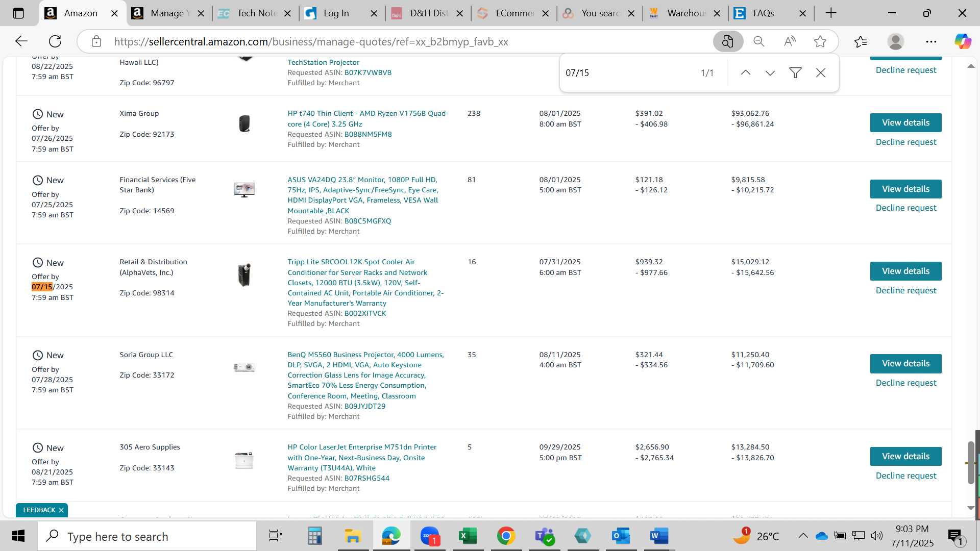Open the Favorites list icon
Image resolution: width=980 pixels, height=551 pixels.
[861, 41]
